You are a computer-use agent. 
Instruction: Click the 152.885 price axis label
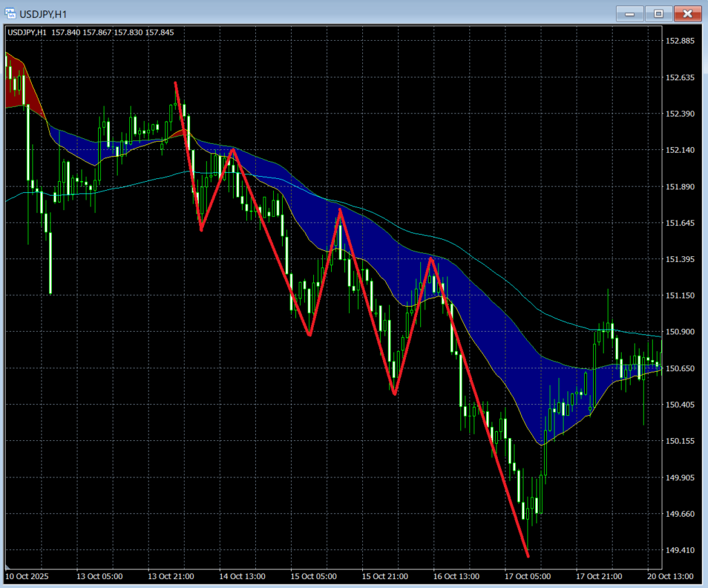coord(679,41)
